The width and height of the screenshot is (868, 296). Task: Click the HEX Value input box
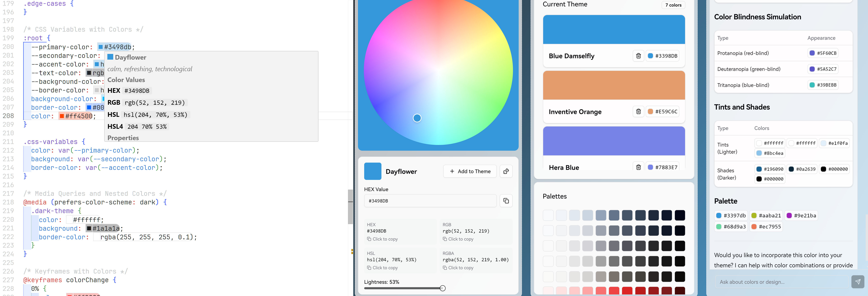click(x=430, y=201)
